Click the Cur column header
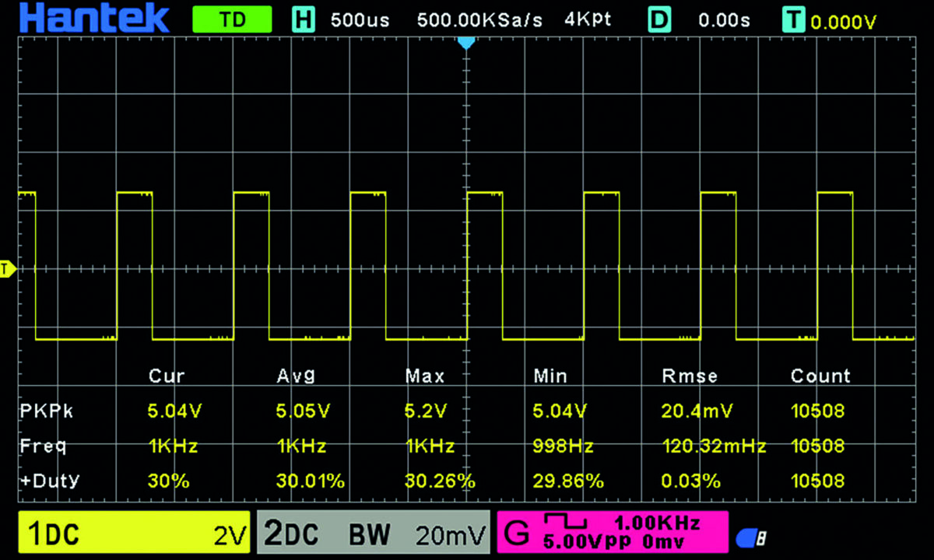Screen dimensions: 934x560 (167, 376)
